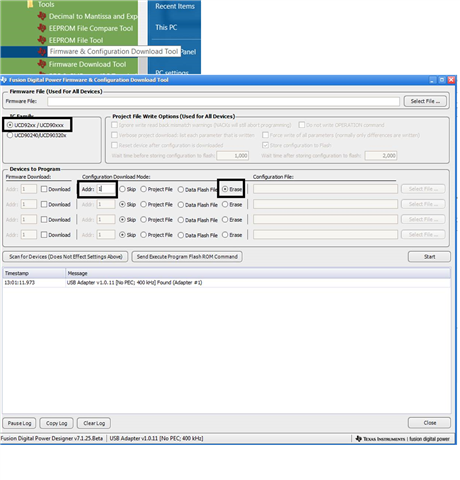Open Decimal to Mantissa and Exp tool icon
460x480 pixels.
(x=42, y=16)
